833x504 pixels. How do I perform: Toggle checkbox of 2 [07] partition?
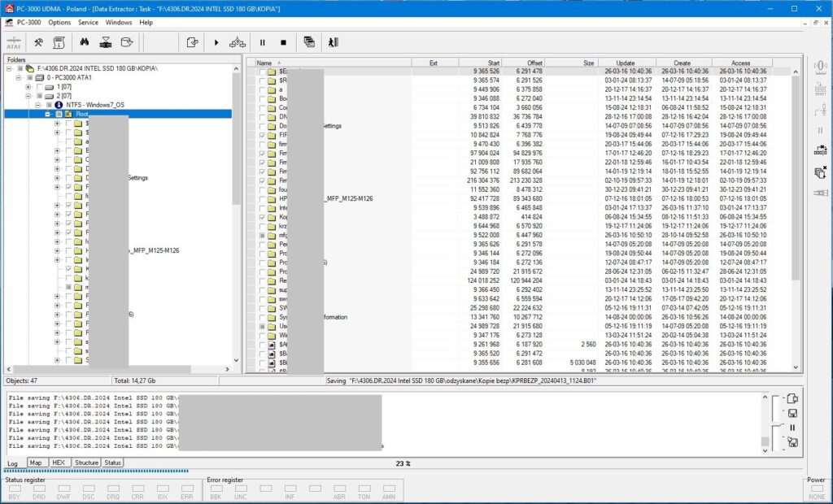click(x=39, y=96)
